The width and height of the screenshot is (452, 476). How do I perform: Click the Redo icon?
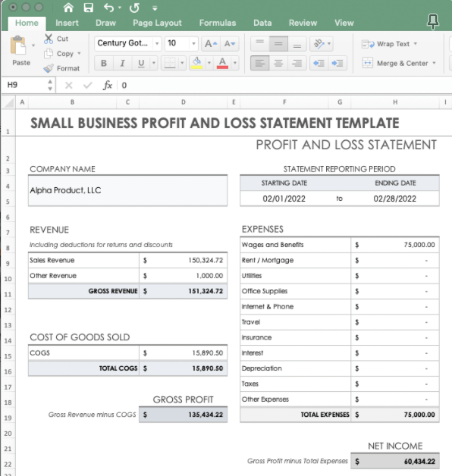pyautogui.click(x=134, y=8)
